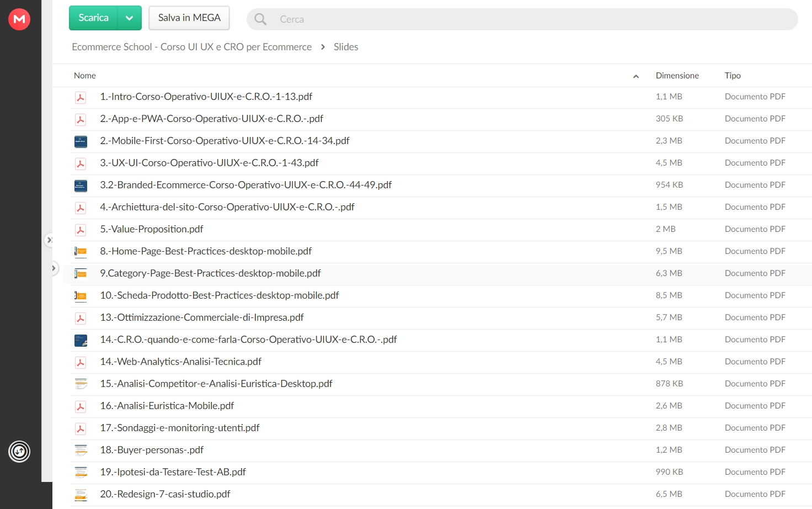Open the Scarica dropdown arrow
812x509 pixels.
(130, 18)
